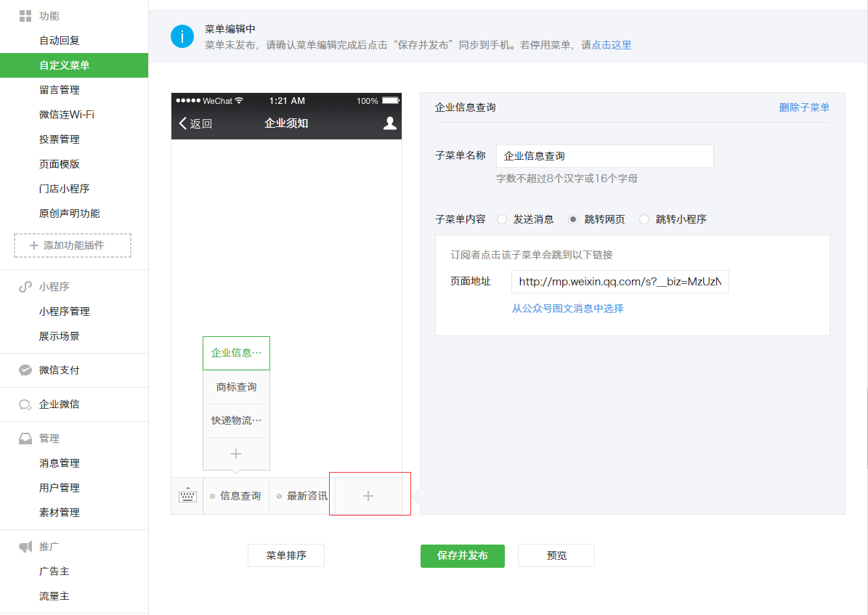The height and width of the screenshot is (615, 868).
Task: Tap the 返回 back arrow in phone preview
Action: pyautogui.click(x=195, y=123)
